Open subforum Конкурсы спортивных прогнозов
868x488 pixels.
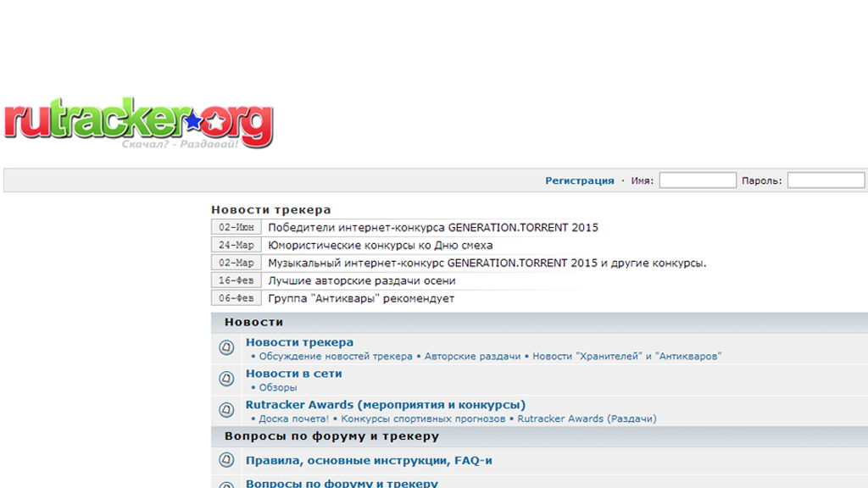point(423,419)
